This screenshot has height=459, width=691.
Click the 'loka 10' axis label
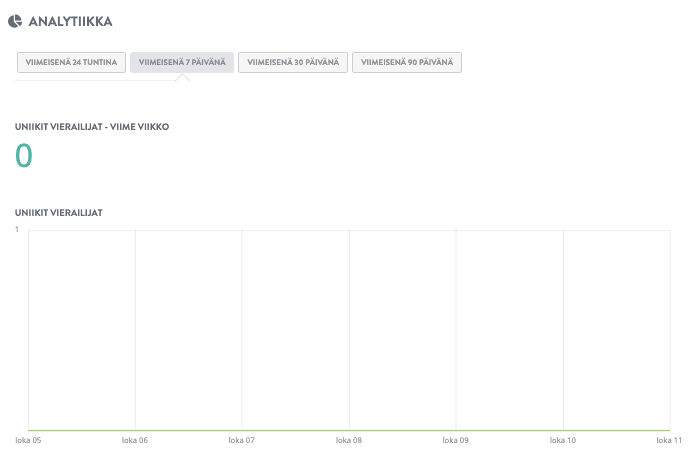pos(563,440)
